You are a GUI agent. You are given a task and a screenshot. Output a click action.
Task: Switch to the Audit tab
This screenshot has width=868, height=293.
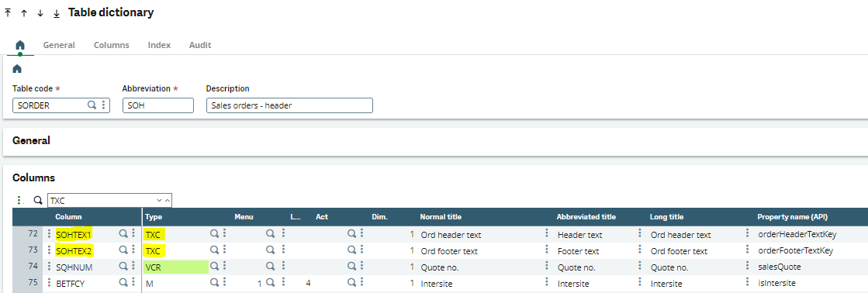pyautogui.click(x=200, y=45)
